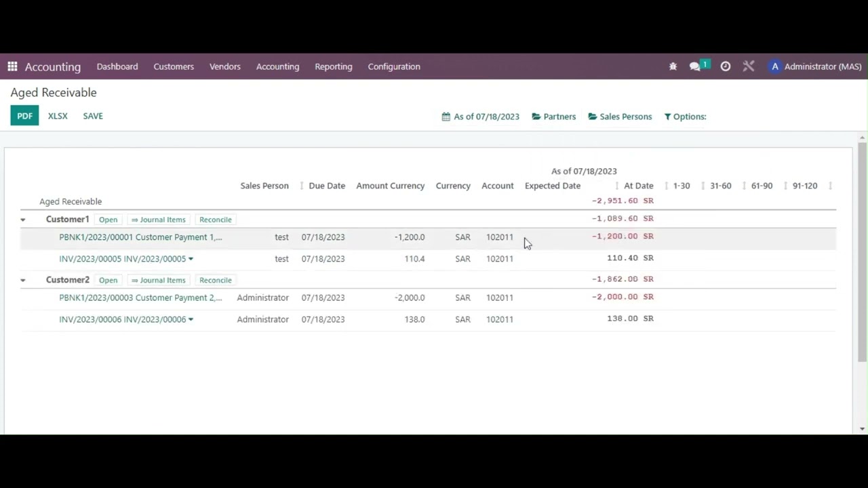Click the 91-120 column header
868x488 pixels.
[805, 186]
